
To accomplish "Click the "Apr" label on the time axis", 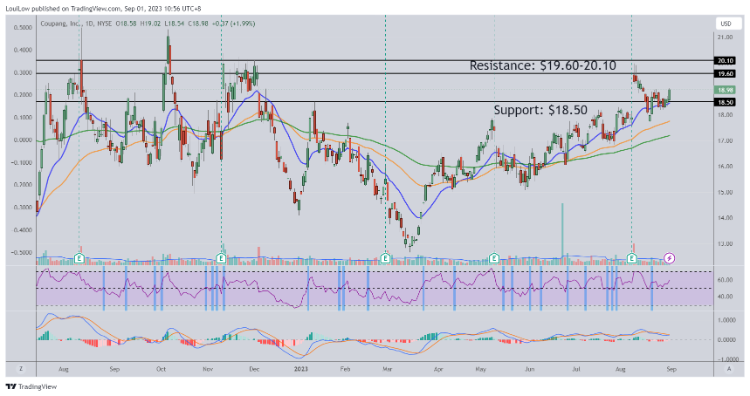I will [x=438, y=369].
